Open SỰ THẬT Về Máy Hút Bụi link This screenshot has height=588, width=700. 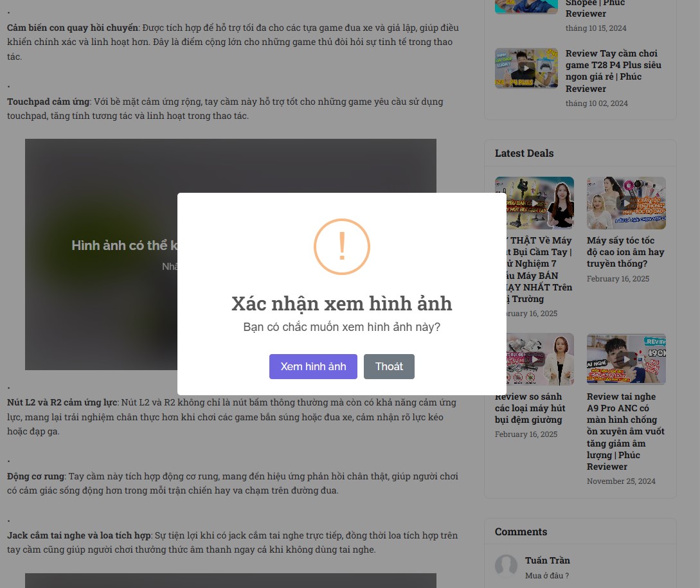[x=539, y=270]
